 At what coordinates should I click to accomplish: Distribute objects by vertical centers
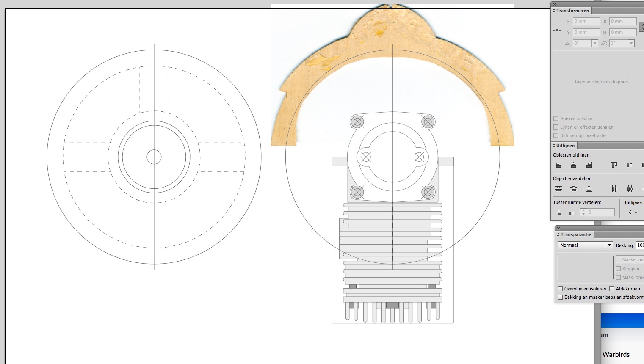tap(573, 189)
